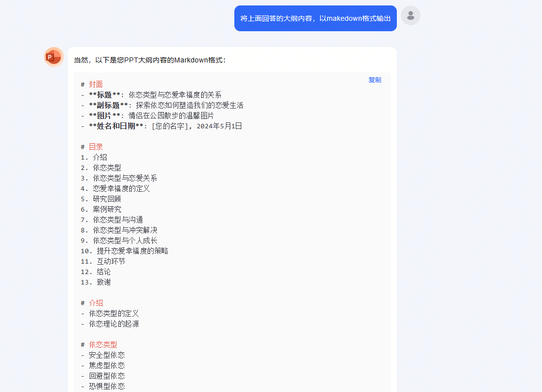Click the PowerPoint assistant avatar icon
Image resolution: width=542 pixels, height=392 pixels.
[54, 57]
